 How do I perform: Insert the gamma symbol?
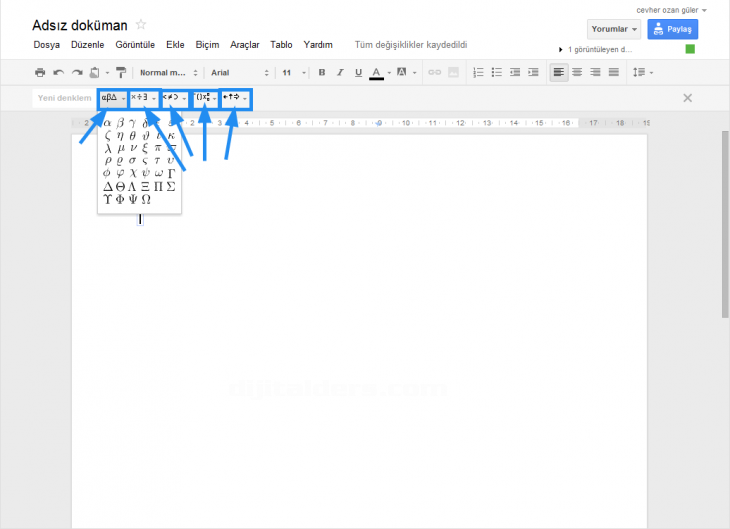[x=133, y=123]
